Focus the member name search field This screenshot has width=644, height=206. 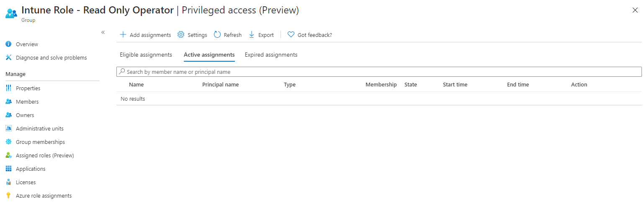[x=379, y=72]
